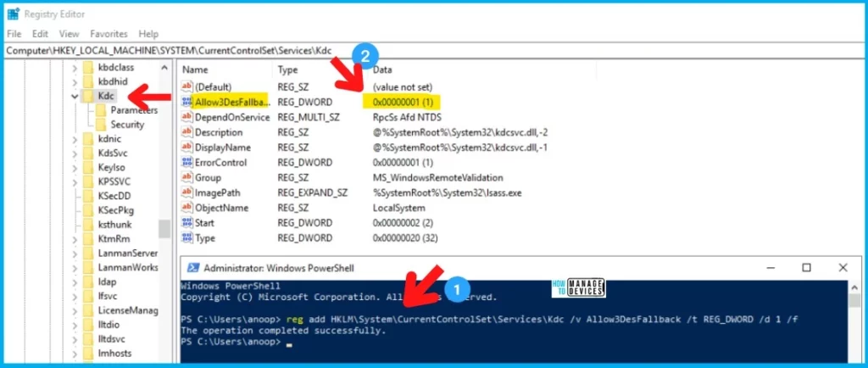Select the lltdio key

pos(108,325)
